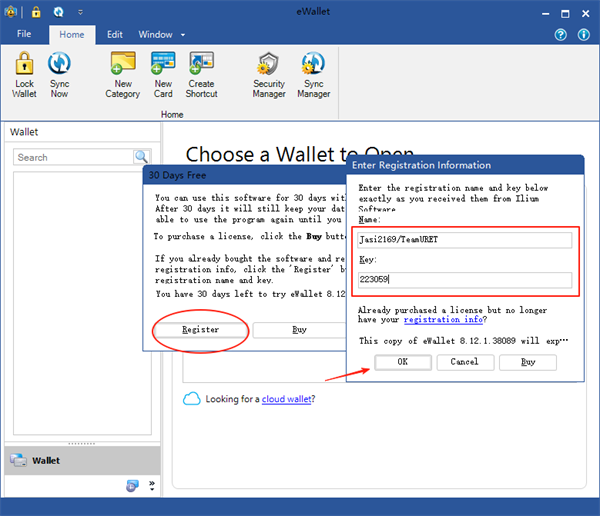Open the quick access toolbar dropdown arrow
600x516 pixels.
coord(80,13)
